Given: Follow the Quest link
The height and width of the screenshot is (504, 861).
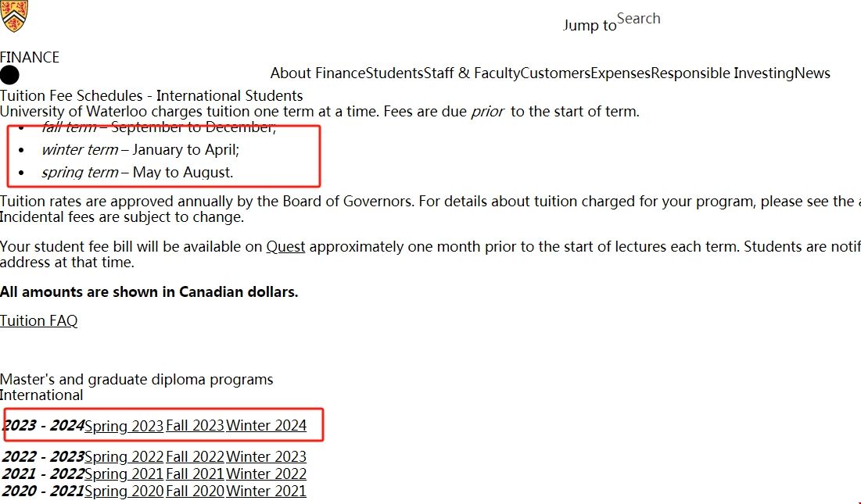Looking at the screenshot, I should coord(285,247).
